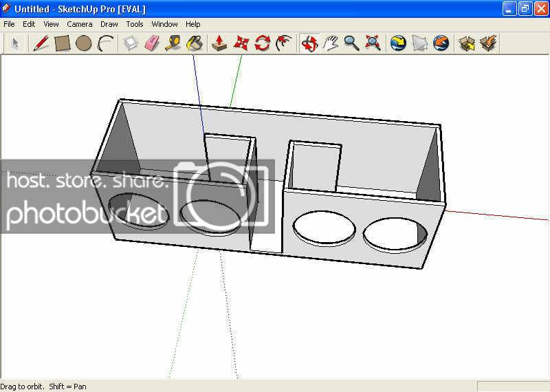Restore down the SketchUp window

tap(525, 9)
